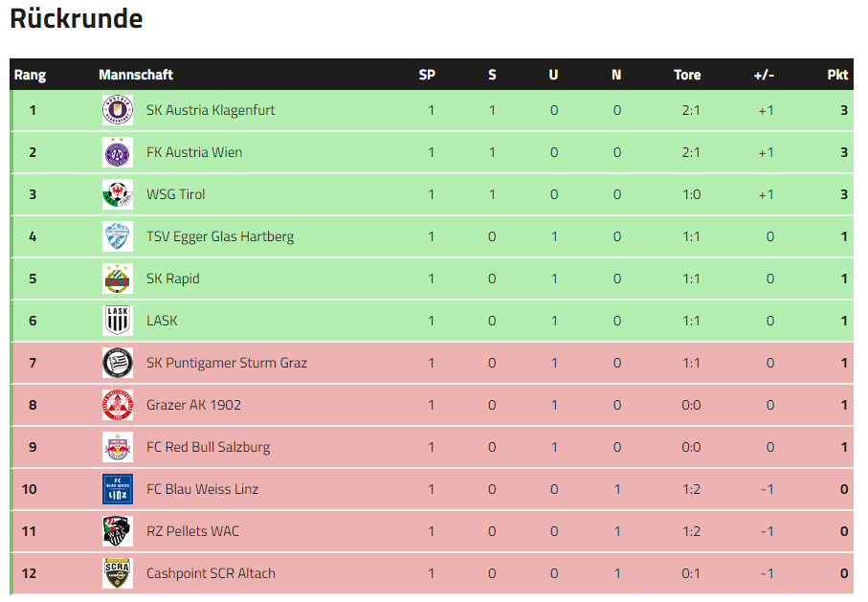Click the SK Rapid crest icon

[x=118, y=278]
